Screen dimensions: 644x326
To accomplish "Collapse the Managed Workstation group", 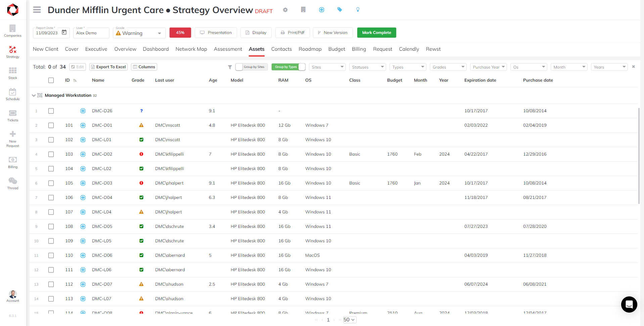I will (x=34, y=95).
